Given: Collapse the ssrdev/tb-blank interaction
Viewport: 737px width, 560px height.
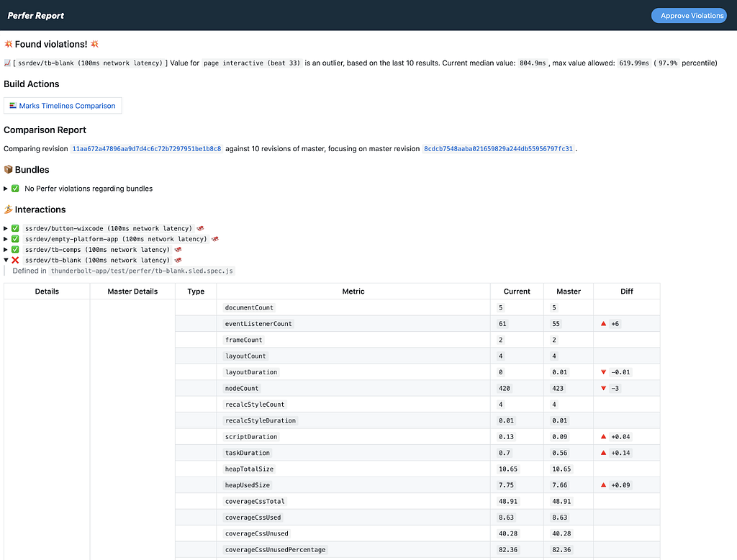Looking at the screenshot, I should click(x=6, y=260).
